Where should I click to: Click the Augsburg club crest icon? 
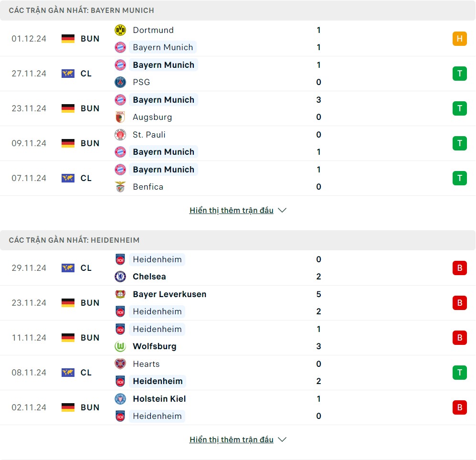(x=120, y=117)
